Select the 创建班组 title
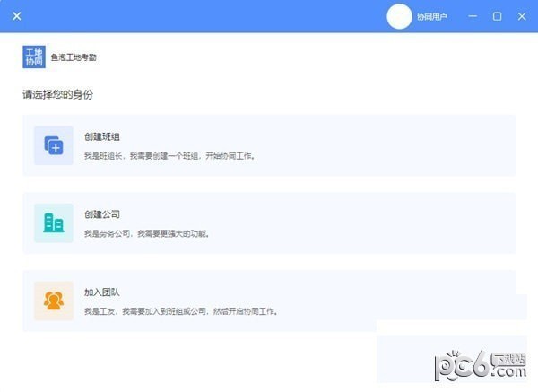The width and height of the screenshot is (538, 392). [102, 136]
